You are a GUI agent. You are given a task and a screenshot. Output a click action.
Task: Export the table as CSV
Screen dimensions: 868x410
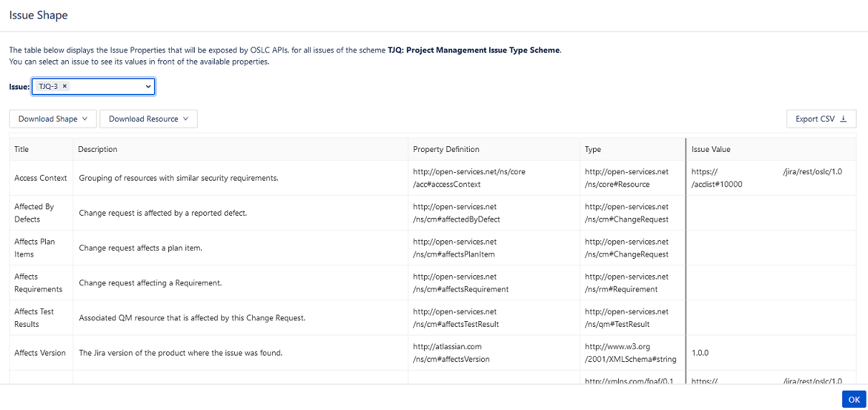click(x=821, y=119)
